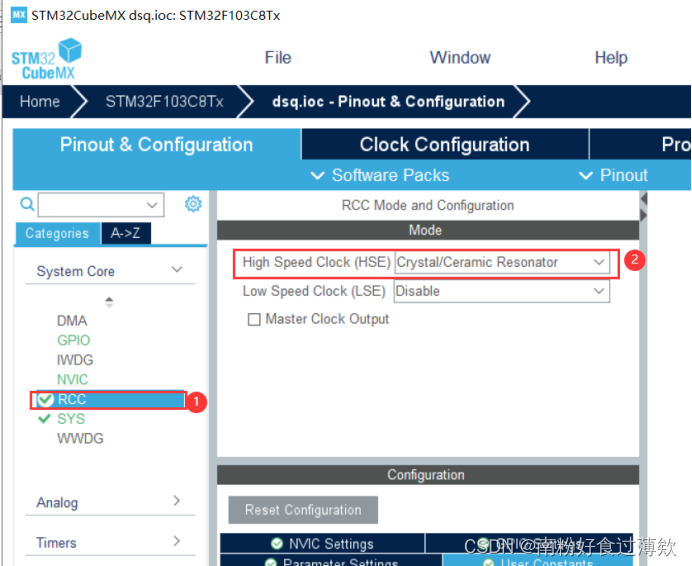The image size is (692, 566).
Task: Click the panel collapse arrows at right
Action: coord(643,207)
